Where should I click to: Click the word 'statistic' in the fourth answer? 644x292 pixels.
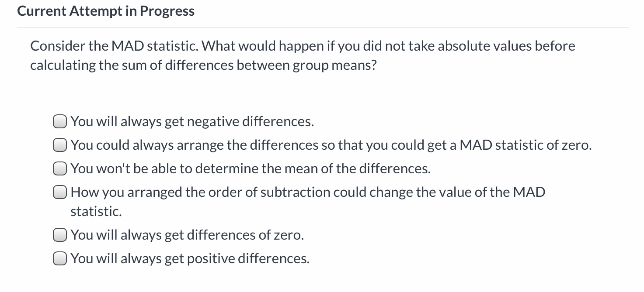tap(96, 211)
